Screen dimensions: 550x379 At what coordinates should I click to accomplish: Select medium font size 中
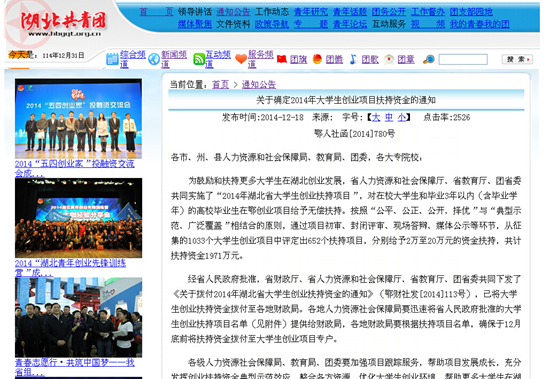389,117
